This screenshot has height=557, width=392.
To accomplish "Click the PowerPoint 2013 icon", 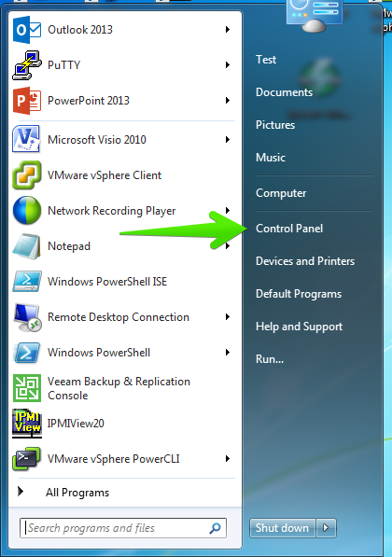I will (x=27, y=101).
